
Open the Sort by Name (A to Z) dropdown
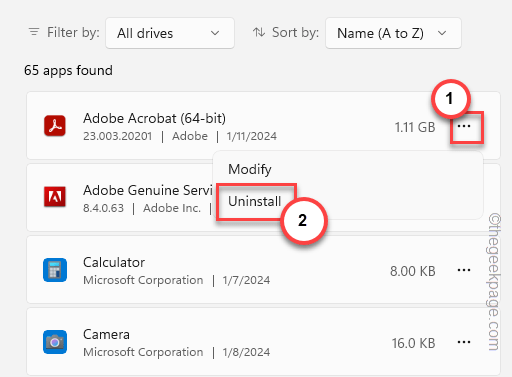(393, 33)
